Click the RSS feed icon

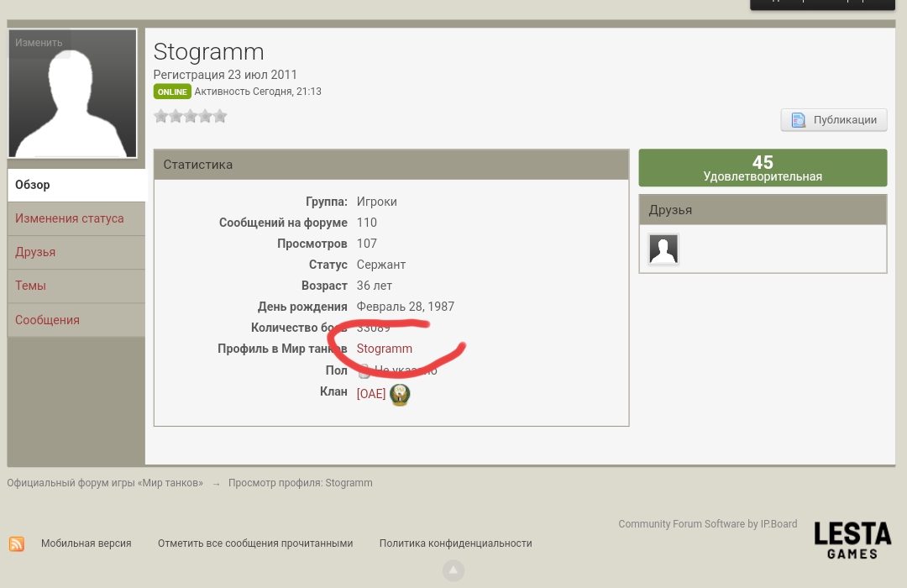click(17, 543)
